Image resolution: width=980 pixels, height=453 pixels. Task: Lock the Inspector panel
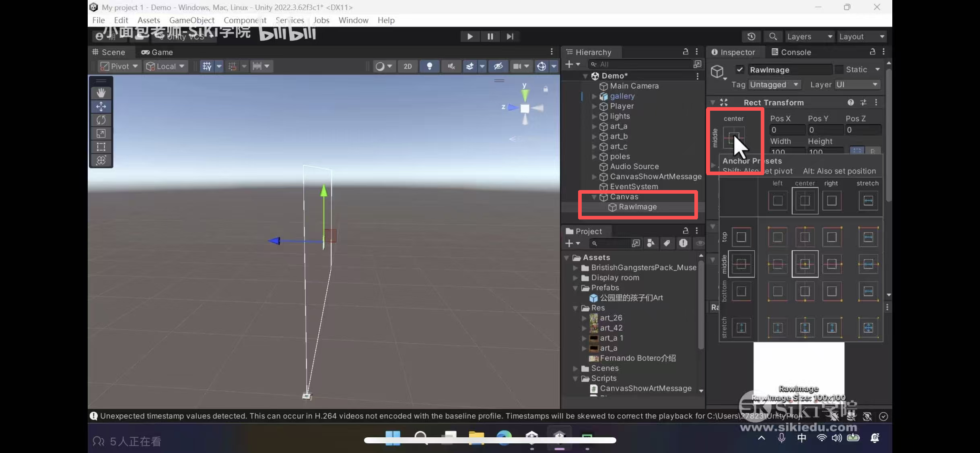coord(872,52)
